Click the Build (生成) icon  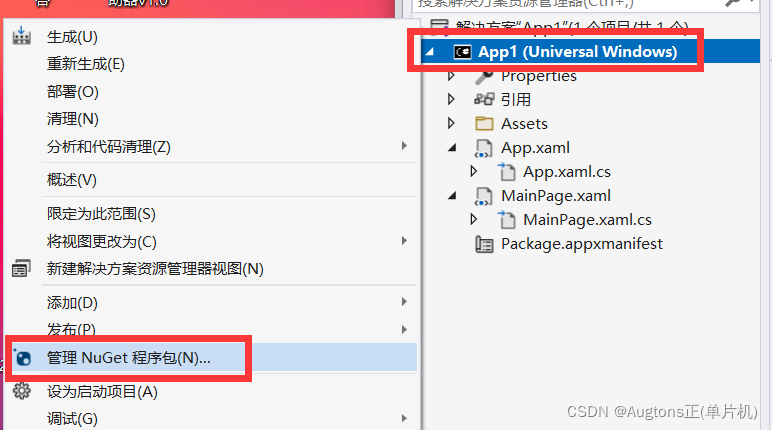(x=22, y=36)
